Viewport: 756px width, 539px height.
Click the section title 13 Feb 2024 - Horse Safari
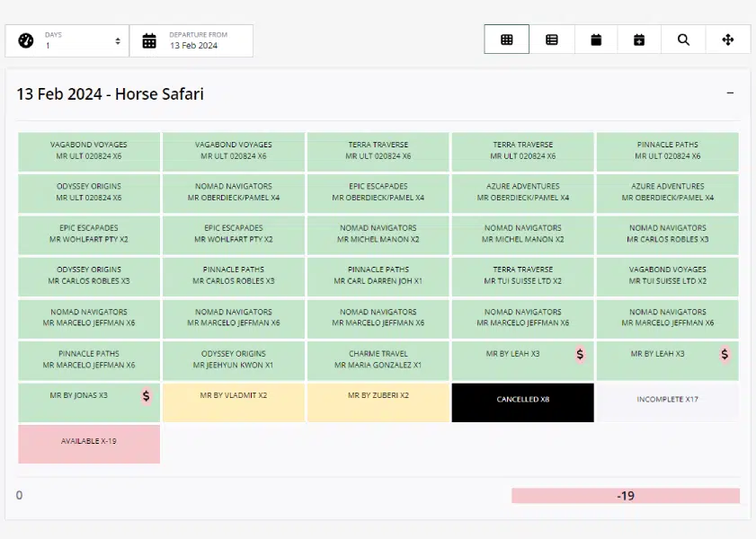110,93
